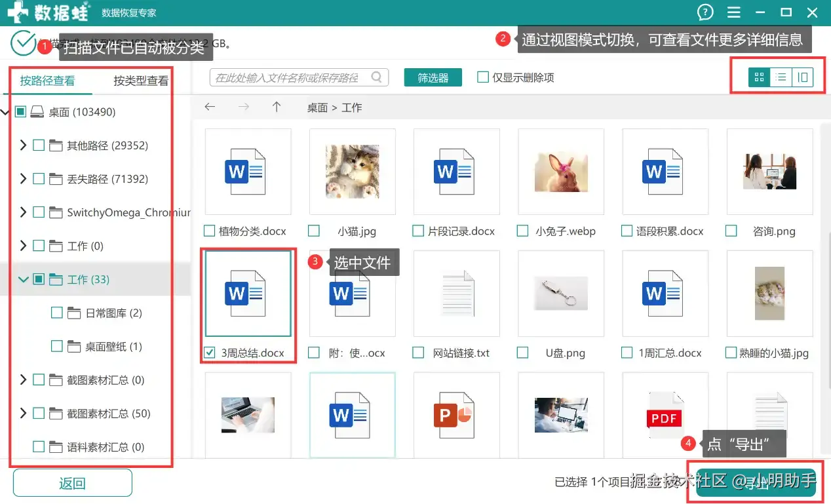Go back with the left arrow
831x504 pixels.
pyautogui.click(x=210, y=107)
